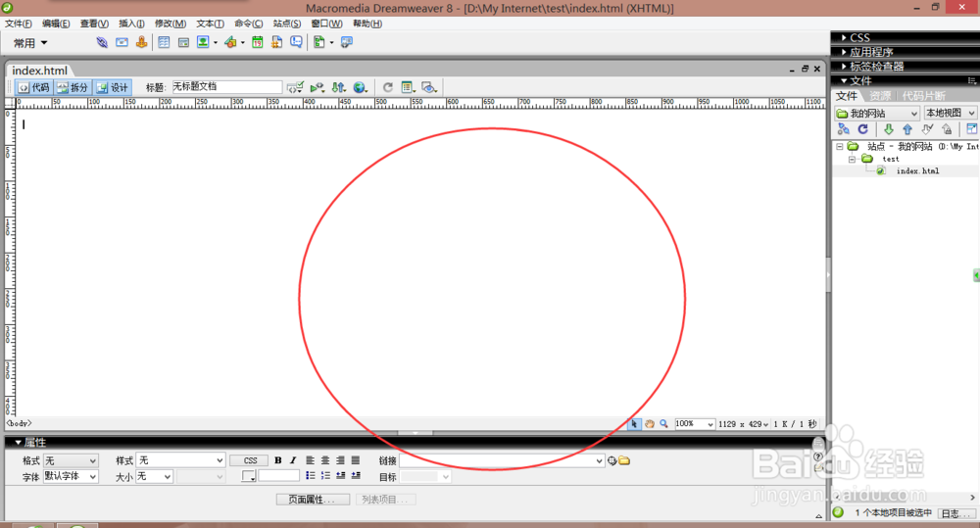Viewport: 980px width, 528px height.
Task: Open the 本地视图 view dropdown
Action: tap(950, 113)
